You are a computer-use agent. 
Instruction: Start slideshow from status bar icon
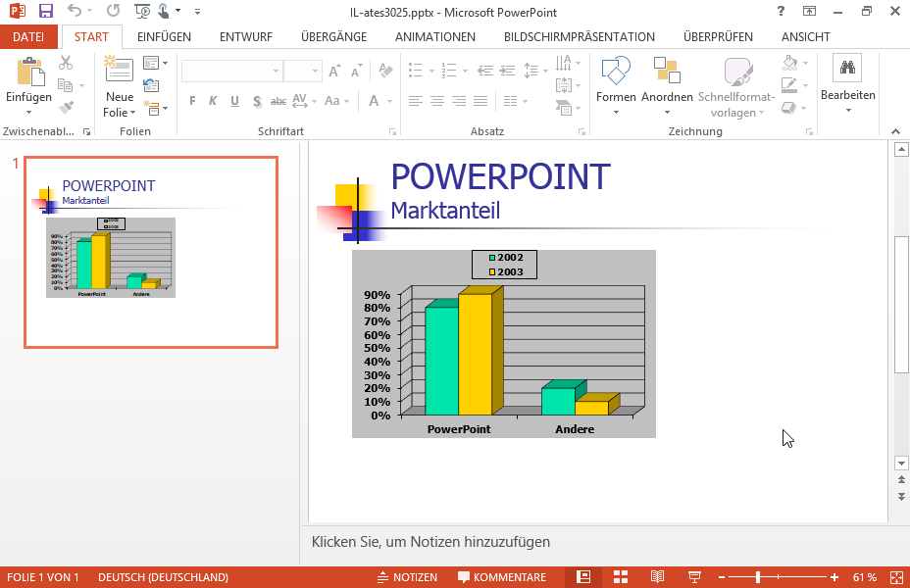tap(694, 577)
